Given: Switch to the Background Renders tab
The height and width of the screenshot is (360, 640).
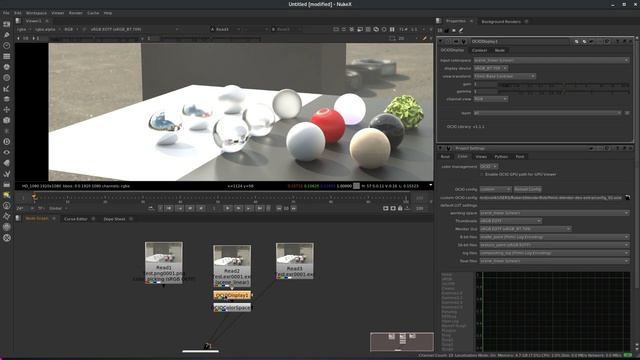Looking at the screenshot, I should coord(501,22).
